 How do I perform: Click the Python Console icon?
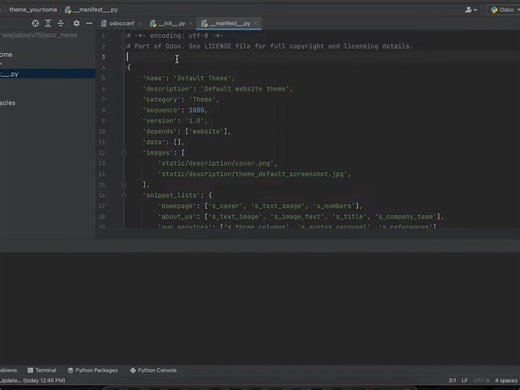[x=133, y=370]
